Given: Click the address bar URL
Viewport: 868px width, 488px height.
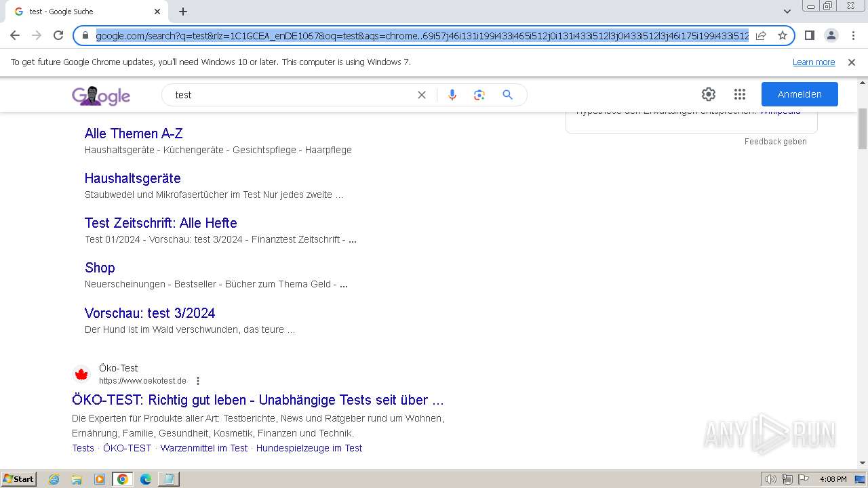Looking at the screenshot, I should (422, 35).
